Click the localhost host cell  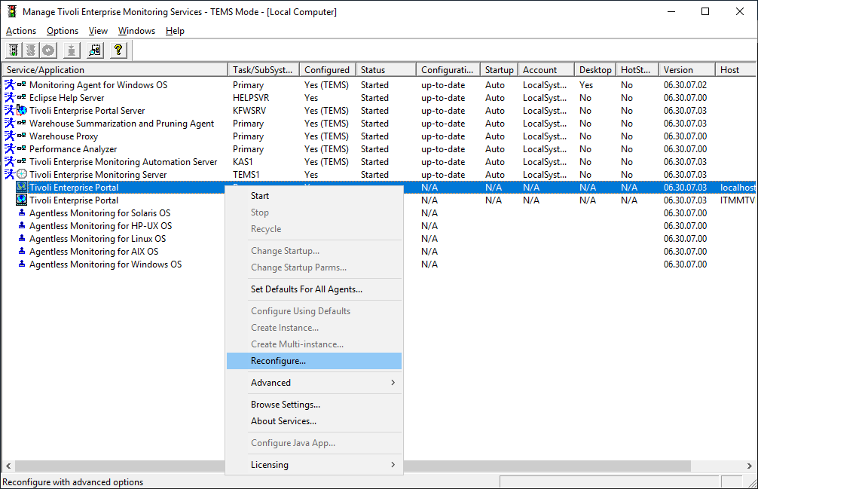738,187
